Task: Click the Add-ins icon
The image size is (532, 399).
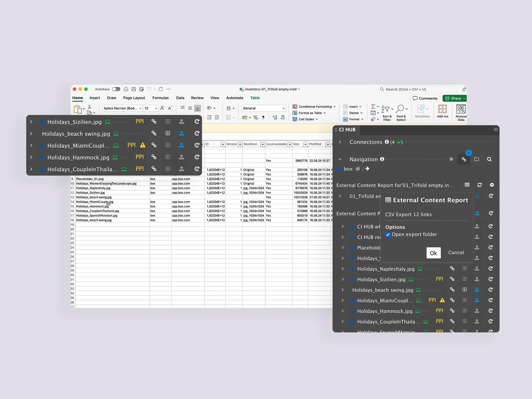Action: [x=443, y=111]
